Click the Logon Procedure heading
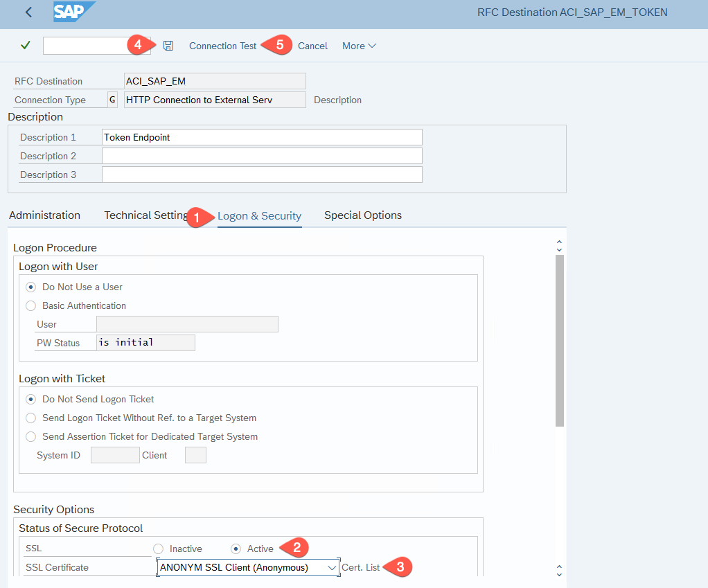The height and width of the screenshot is (588, 708). [x=55, y=248]
